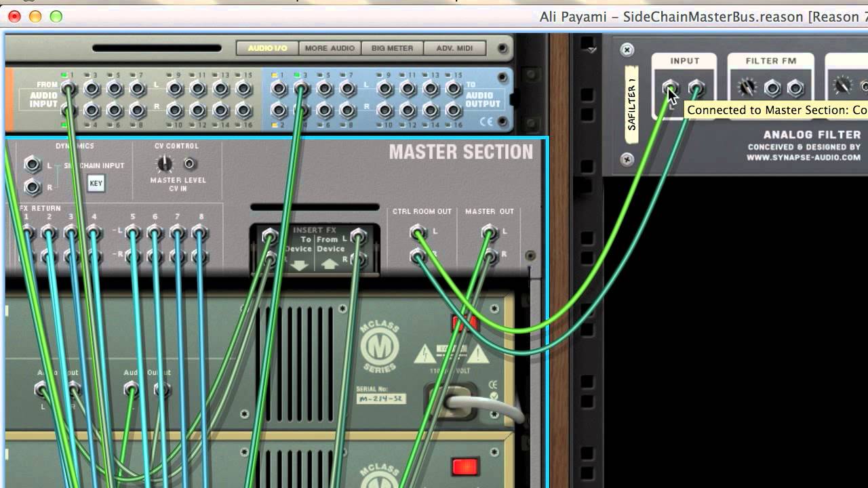The width and height of the screenshot is (868, 488).
Task: Click FX Return 2 left jack
Action: (48, 233)
